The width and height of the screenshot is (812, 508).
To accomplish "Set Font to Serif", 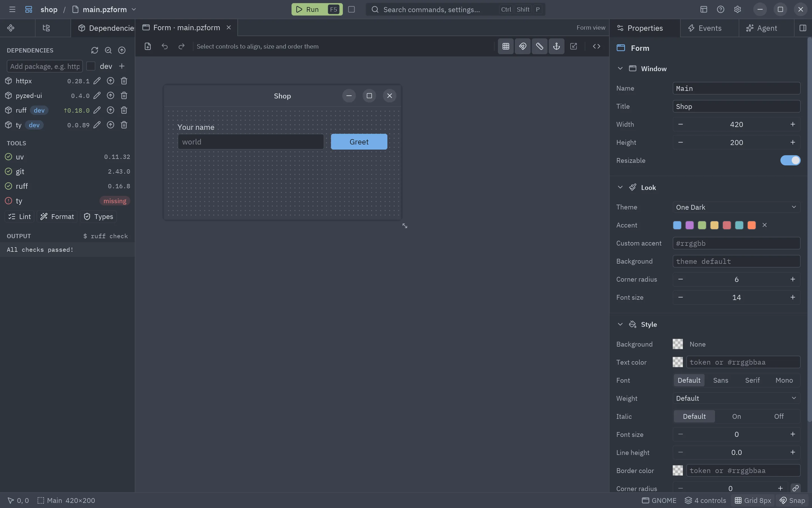I will pyautogui.click(x=752, y=380).
